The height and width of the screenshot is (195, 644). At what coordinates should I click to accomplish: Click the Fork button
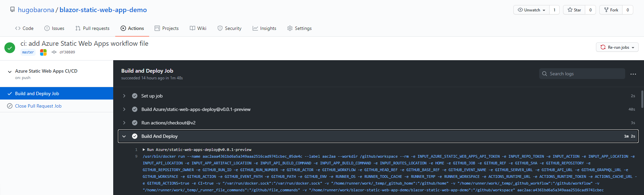[611, 10]
